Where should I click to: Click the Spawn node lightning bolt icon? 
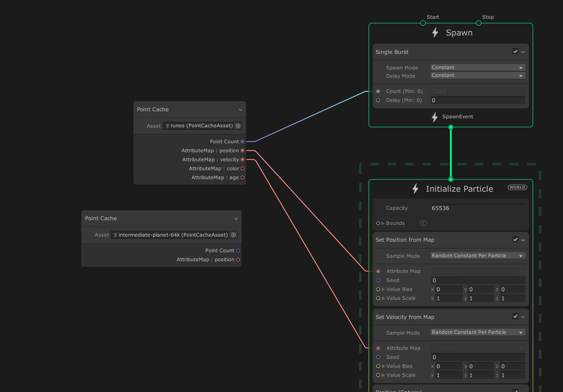coord(435,32)
